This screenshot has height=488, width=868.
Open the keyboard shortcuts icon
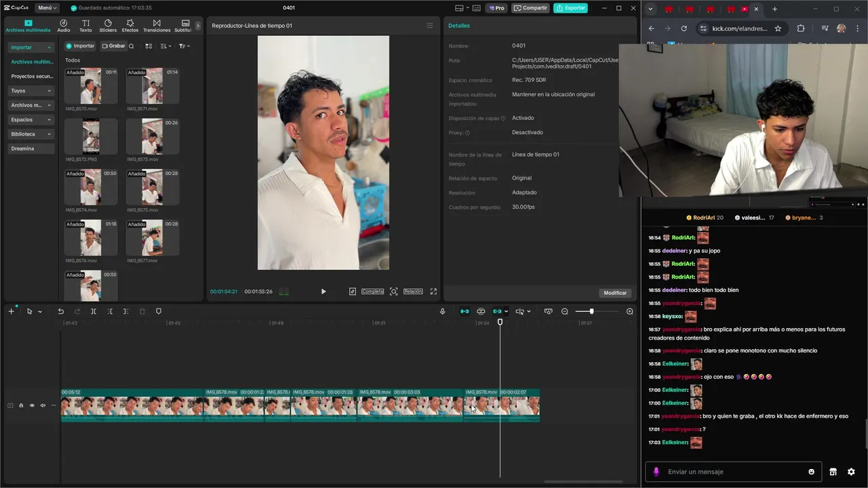click(x=477, y=8)
